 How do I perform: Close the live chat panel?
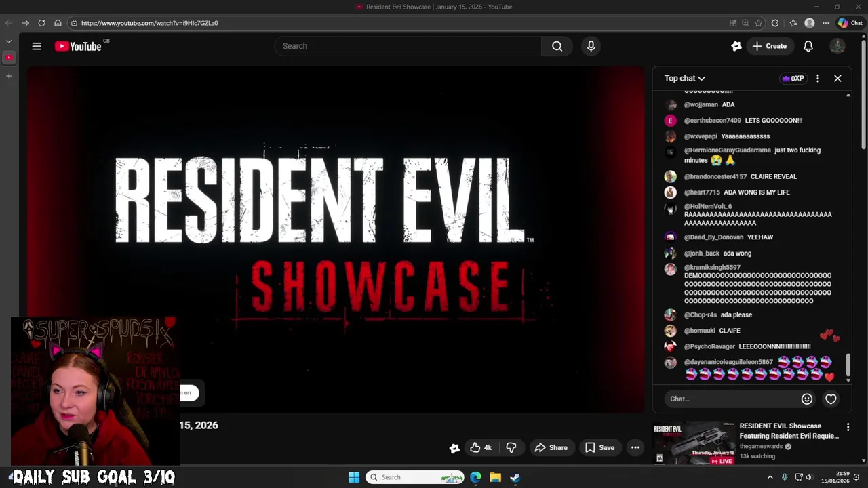click(x=837, y=79)
